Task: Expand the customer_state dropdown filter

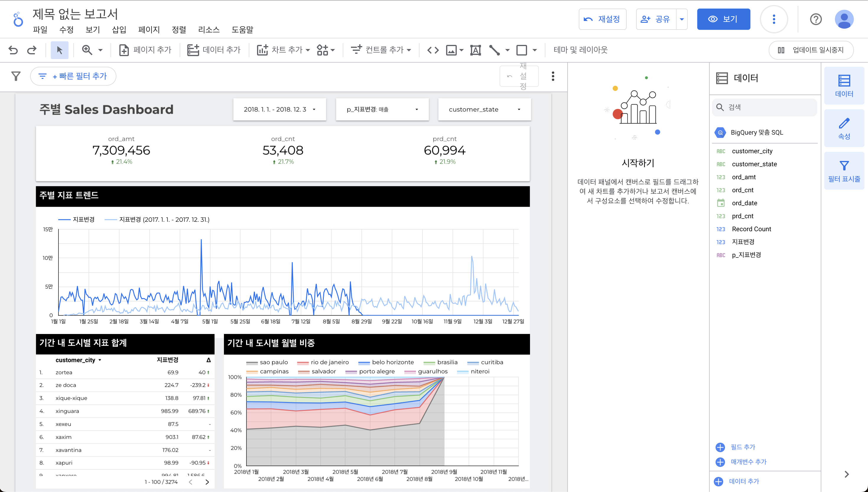Action: pos(484,110)
